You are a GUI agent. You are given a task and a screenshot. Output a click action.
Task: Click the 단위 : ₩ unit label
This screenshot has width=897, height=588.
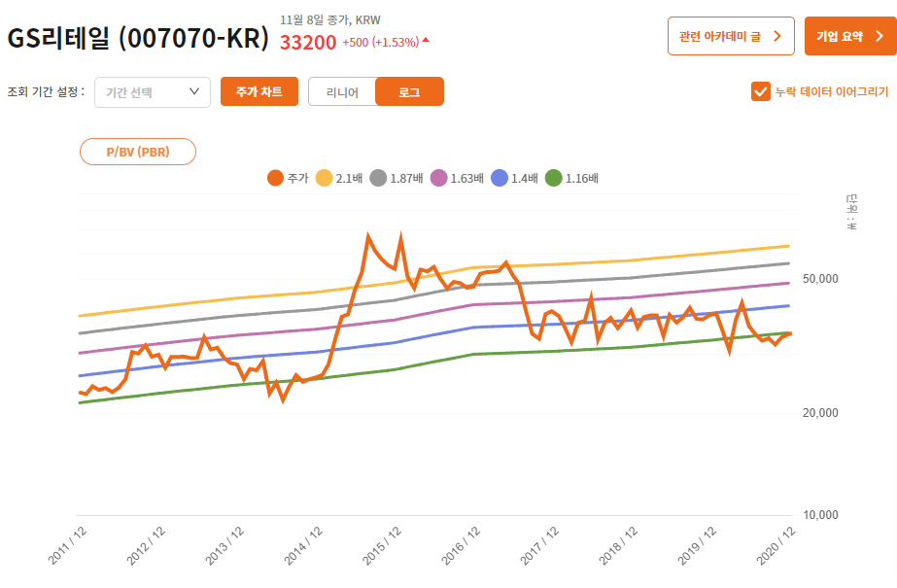tap(851, 212)
